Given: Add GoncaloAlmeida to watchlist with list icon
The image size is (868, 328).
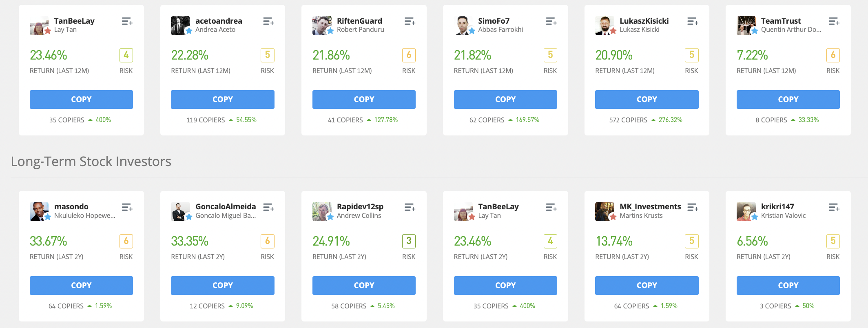Looking at the screenshot, I should 268,208.
